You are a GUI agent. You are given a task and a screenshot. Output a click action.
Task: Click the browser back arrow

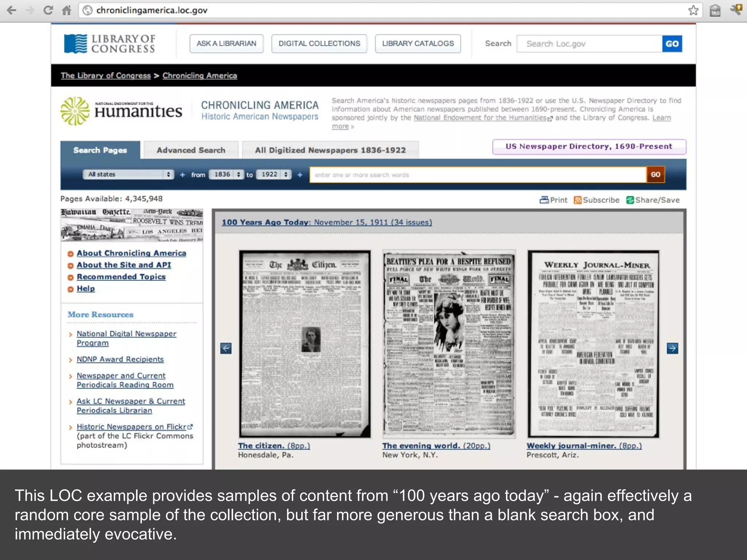pyautogui.click(x=12, y=10)
